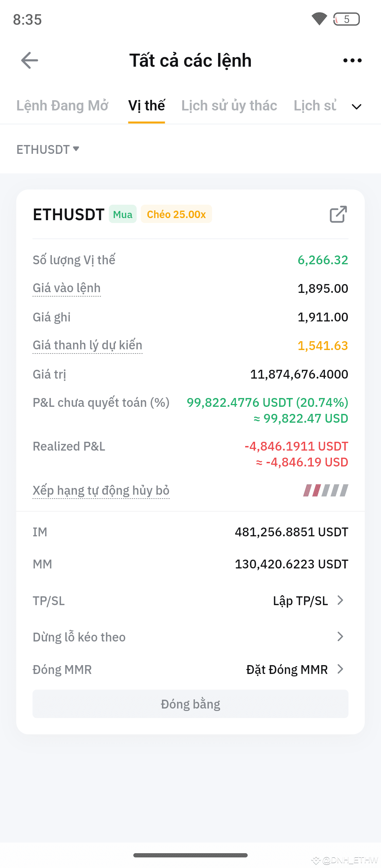Switch to Lịch sử ủy thác tab
381x868 pixels.
(229, 106)
